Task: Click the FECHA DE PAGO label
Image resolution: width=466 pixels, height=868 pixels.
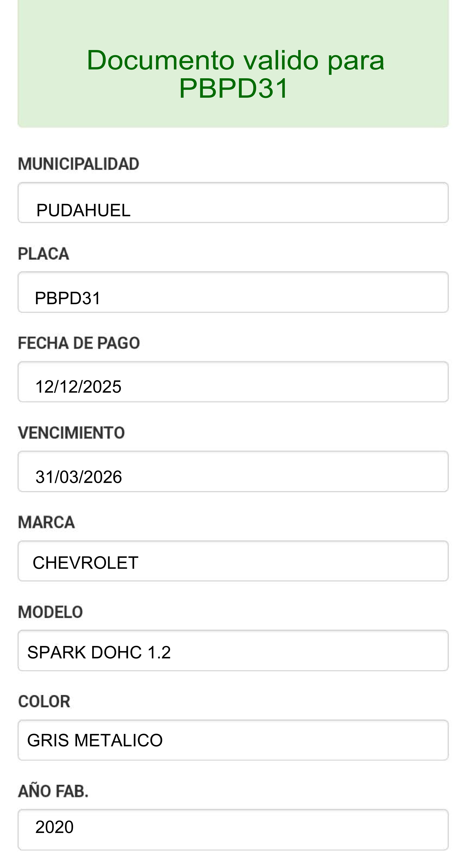Action: pyautogui.click(x=79, y=343)
